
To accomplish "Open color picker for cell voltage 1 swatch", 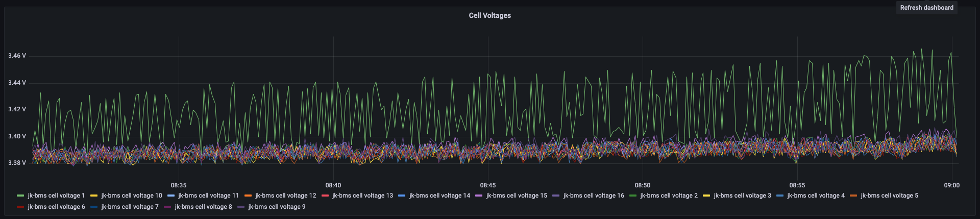I will [x=20, y=196].
